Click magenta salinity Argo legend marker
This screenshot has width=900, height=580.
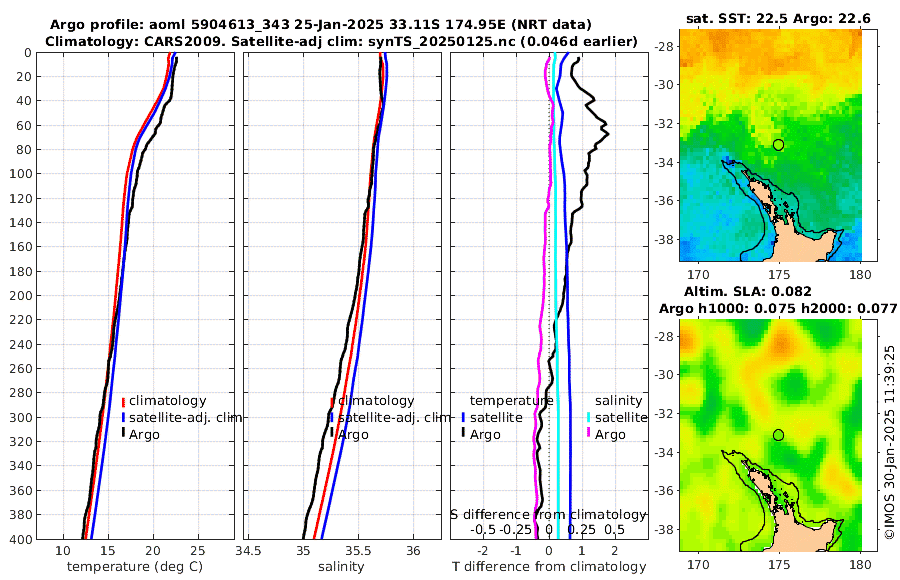click(588, 434)
